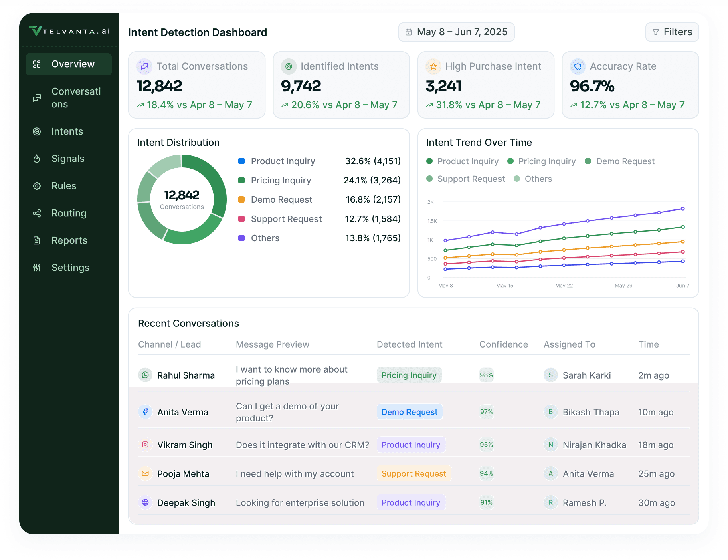Click the 96.7% Accuracy Rate value
Viewport: 728px width, 560px height.
click(x=592, y=86)
